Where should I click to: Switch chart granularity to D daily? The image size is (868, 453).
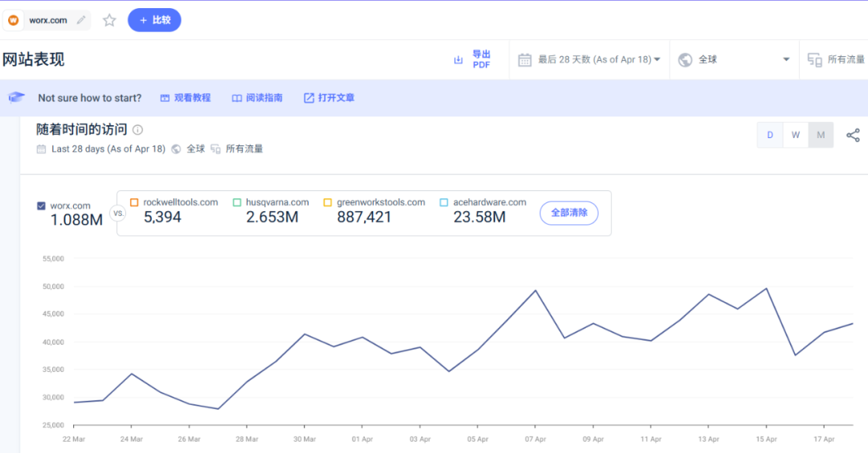point(770,135)
